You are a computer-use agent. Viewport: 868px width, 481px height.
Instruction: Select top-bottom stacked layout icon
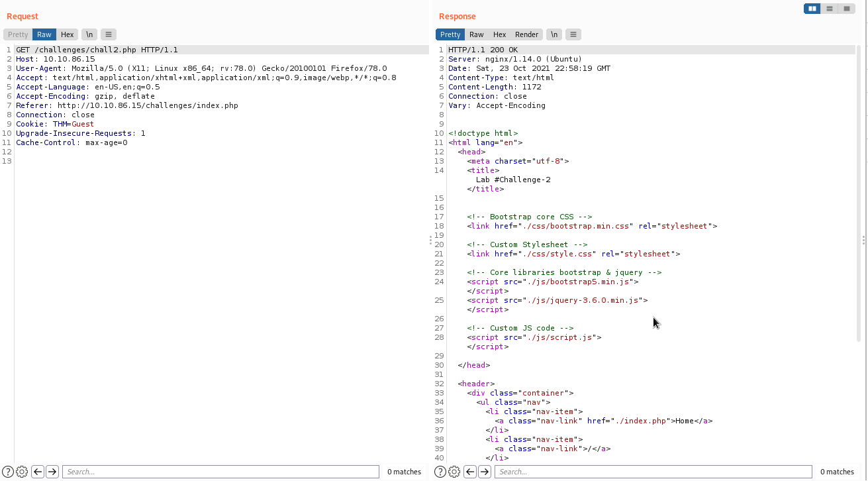tap(830, 9)
